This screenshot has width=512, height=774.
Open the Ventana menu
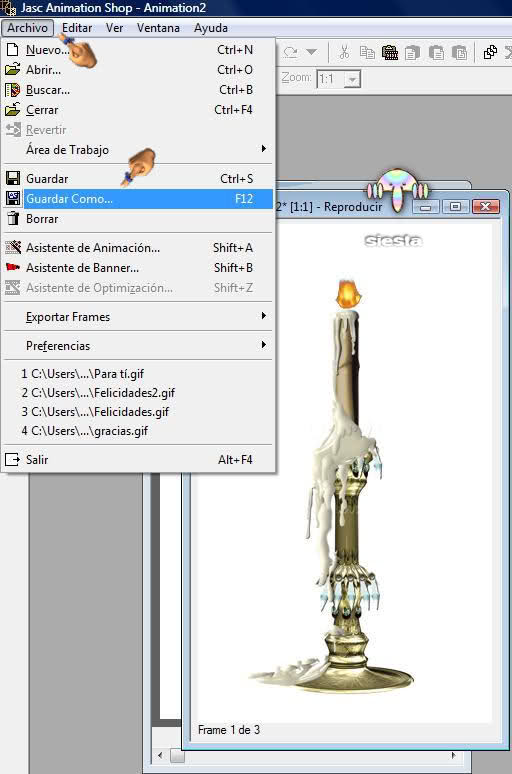[158, 28]
